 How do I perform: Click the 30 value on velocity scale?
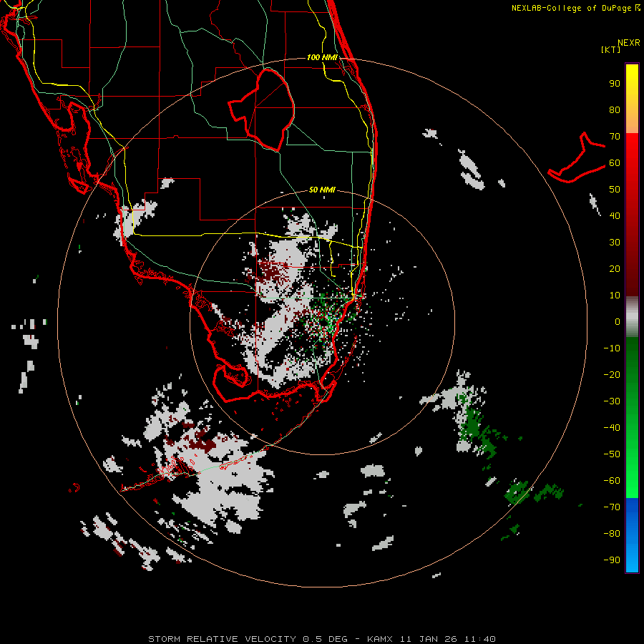click(615, 243)
